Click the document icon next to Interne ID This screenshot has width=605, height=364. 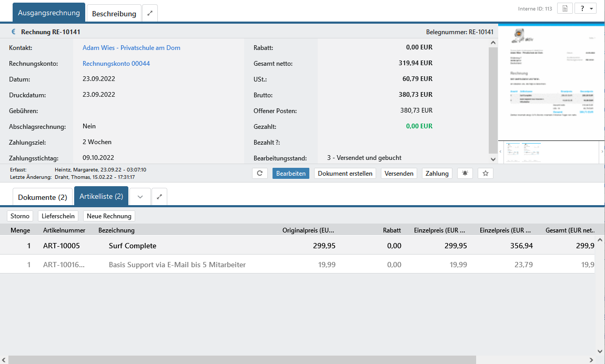point(564,8)
